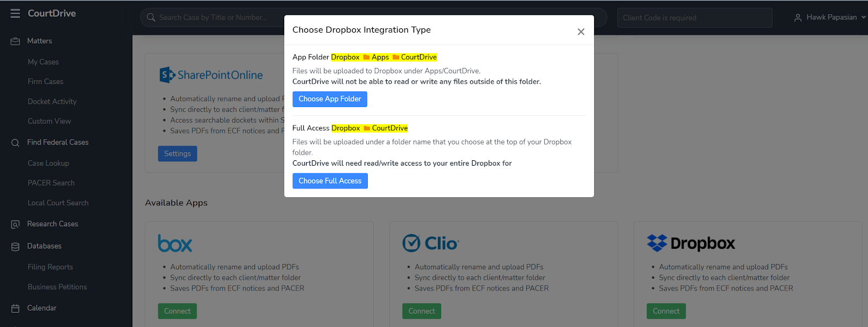Click the Dropbox logo in Available Apps
The image size is (868, 327).
pyautogui.click(x=691, y=243)
